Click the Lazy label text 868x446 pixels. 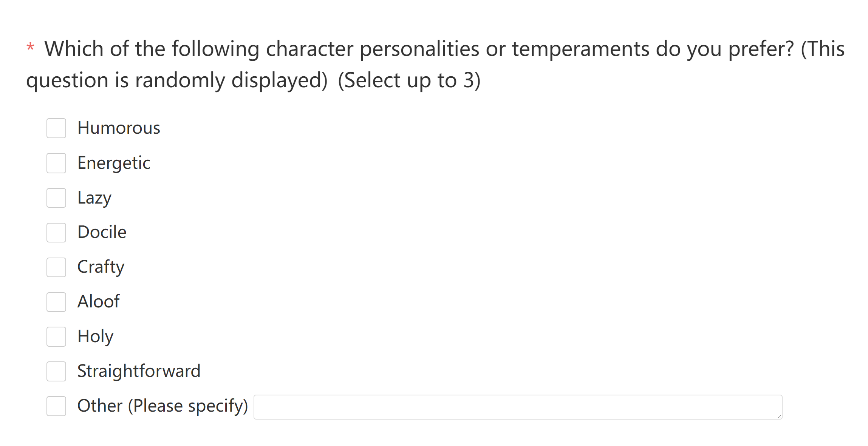coord(94,198)
